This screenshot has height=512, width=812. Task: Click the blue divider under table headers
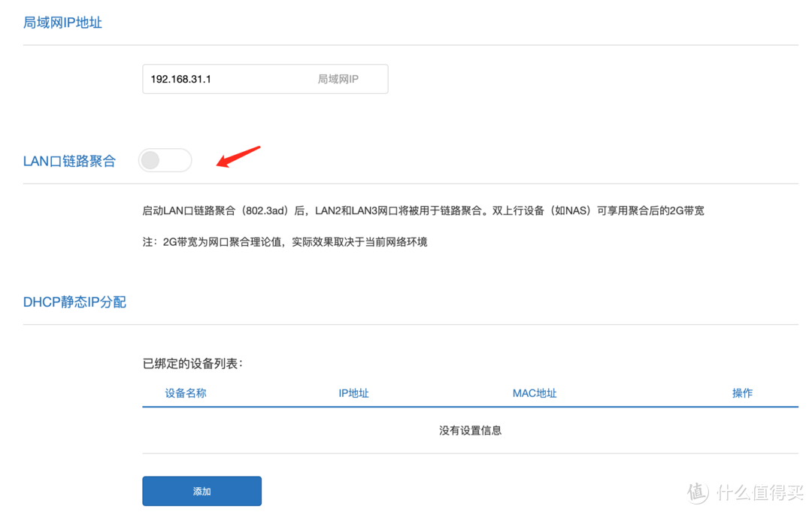point(470,406)
